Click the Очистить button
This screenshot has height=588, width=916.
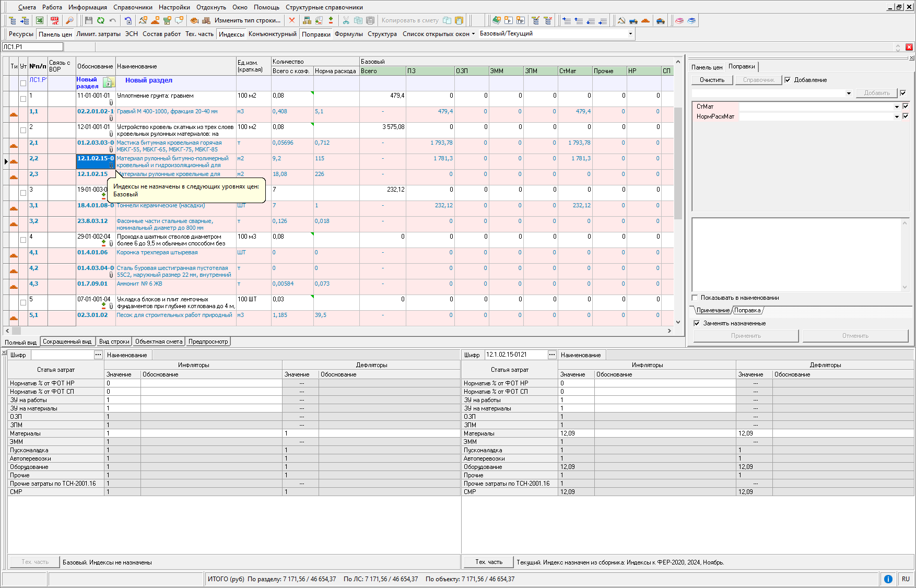coord(712,80)
